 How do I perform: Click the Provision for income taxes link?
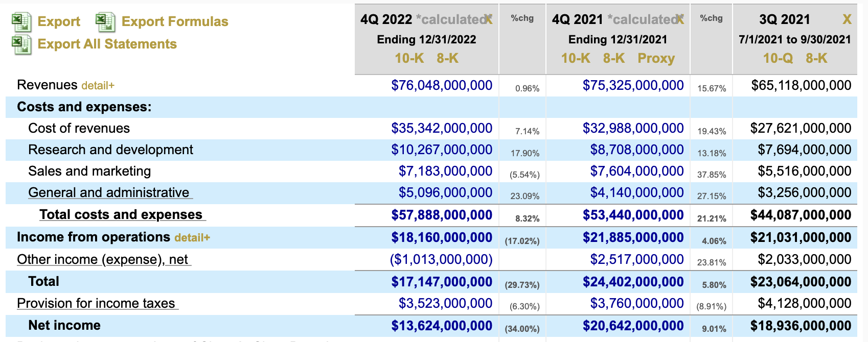coord(96,303)
